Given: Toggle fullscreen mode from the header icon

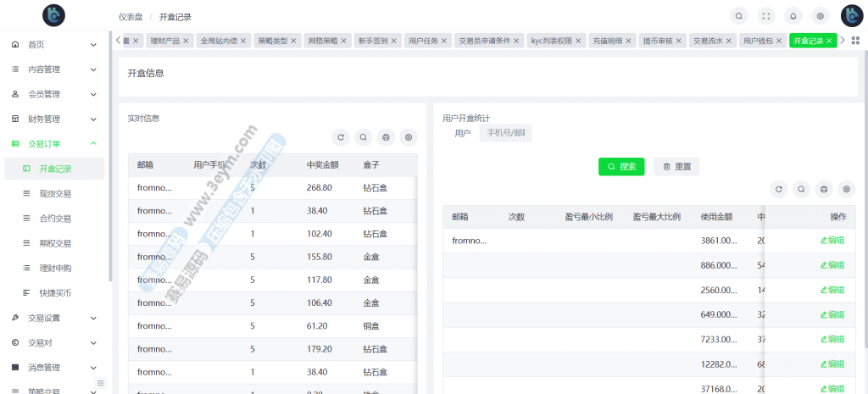Looking at the screenshot, I should coord(766,16).
